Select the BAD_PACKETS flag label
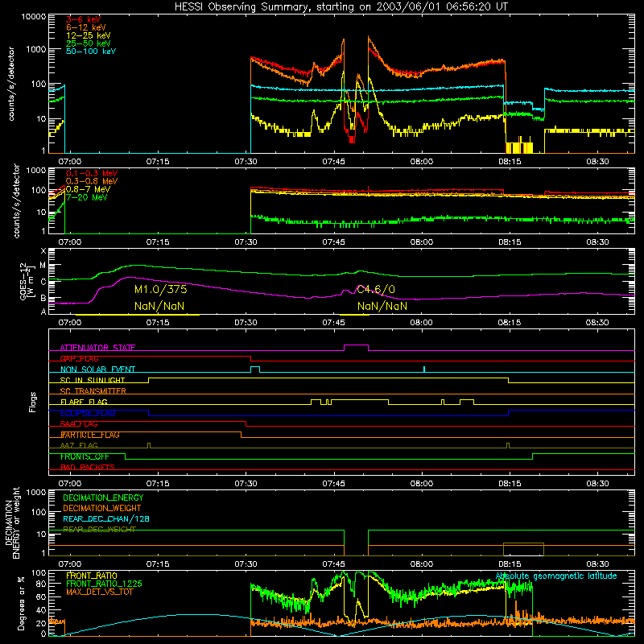The image size is (644, 644). coord(88,468)
